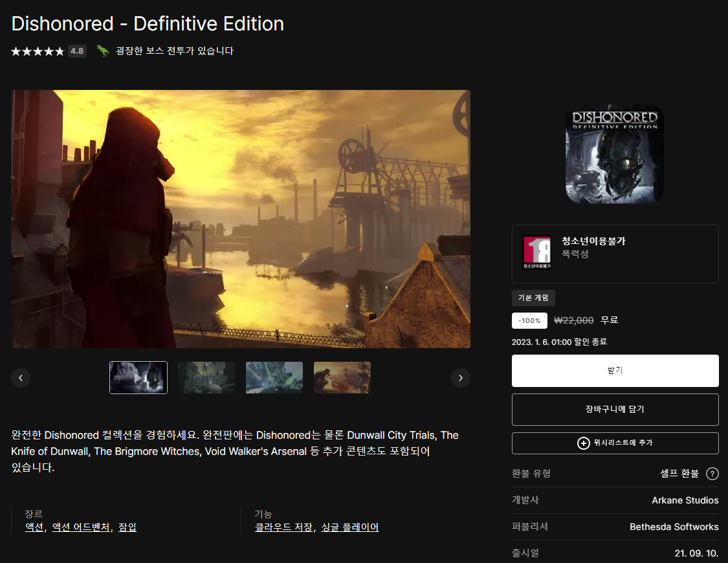This screenshot has height=563, width=728.
Task: Click the dinosaur icon beside the boss battle tag
Action: tap(103, 50)
